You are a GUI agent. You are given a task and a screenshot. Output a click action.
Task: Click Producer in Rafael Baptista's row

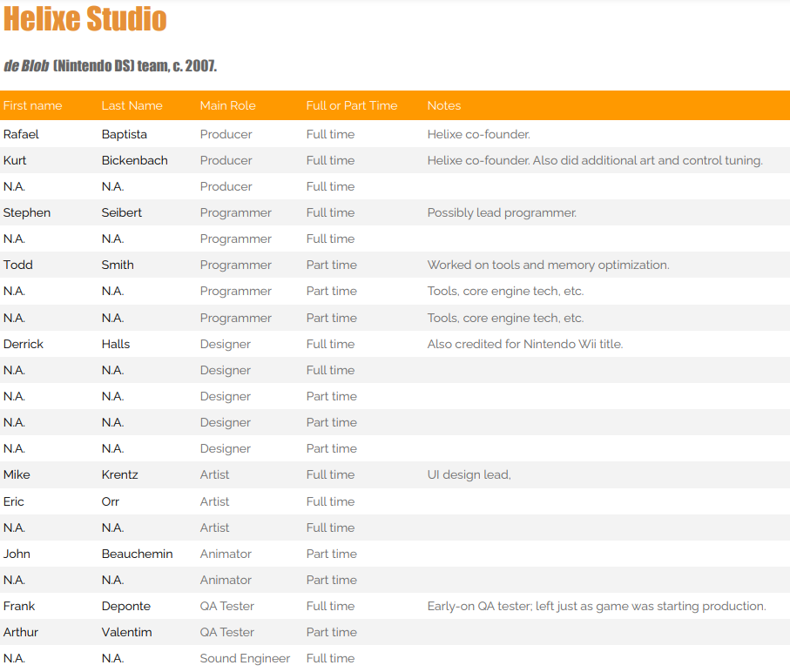(x=226, y=134)
